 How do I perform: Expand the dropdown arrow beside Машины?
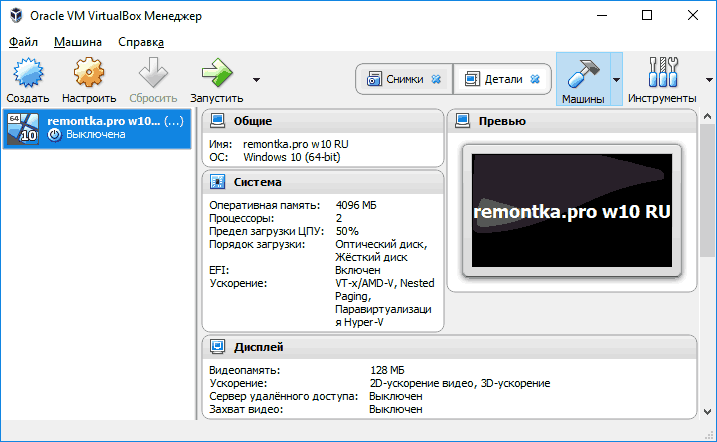616,80
